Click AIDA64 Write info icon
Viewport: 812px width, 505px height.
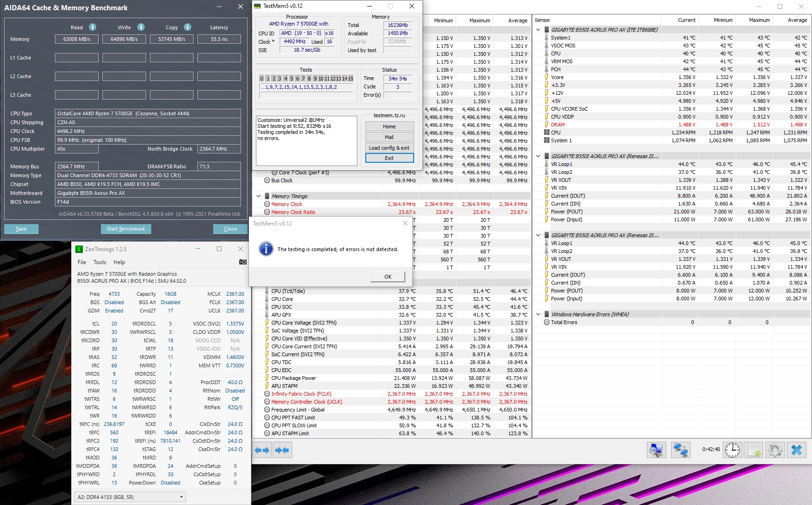pos(141,27)
